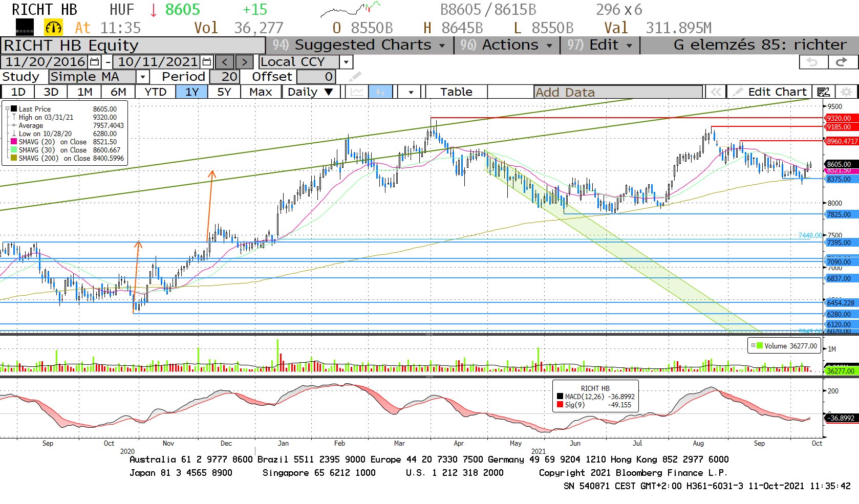This screenshot has height=504, width=859.
Task: Switch to line chart type
Action: click(x=357, y=92)
